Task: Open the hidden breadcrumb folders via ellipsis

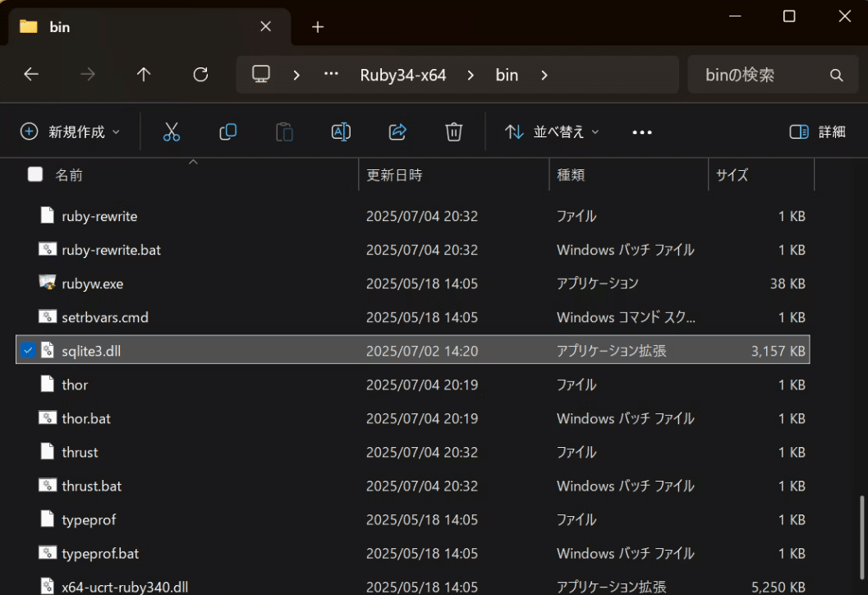Action: pyautogui.click(x=331, y=74)
